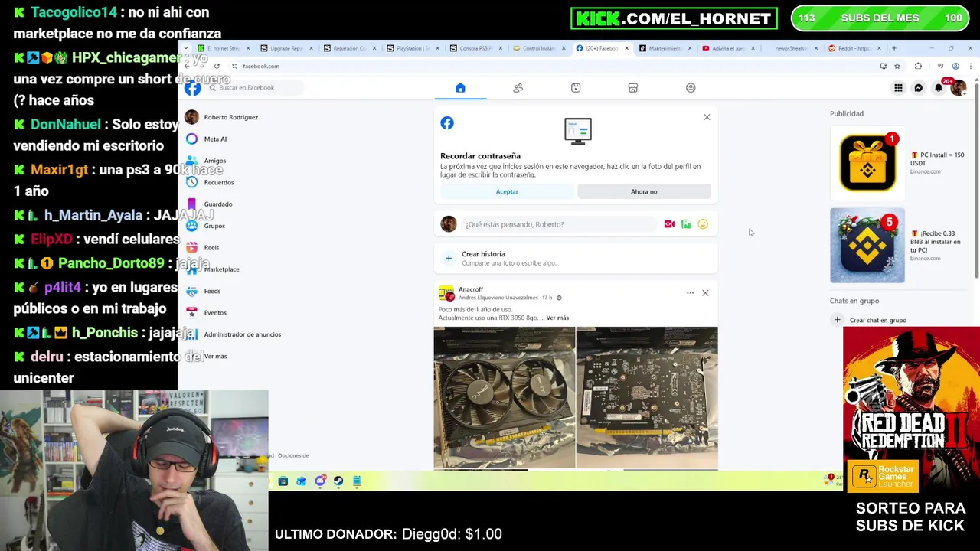Click the Aceptar button

[507, 191]
